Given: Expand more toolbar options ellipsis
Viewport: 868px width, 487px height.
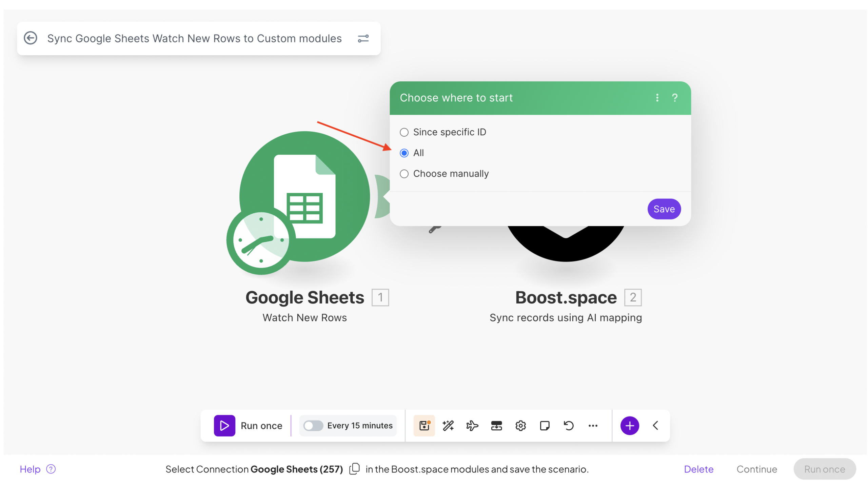Looking at the screenshot, I should tap(592, 425).
